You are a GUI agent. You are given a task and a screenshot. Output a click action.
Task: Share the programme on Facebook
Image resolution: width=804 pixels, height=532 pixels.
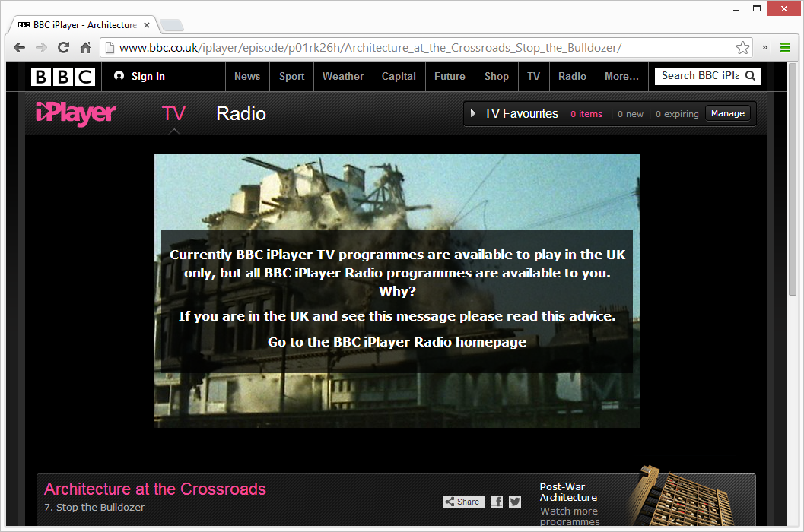[497, 502]
